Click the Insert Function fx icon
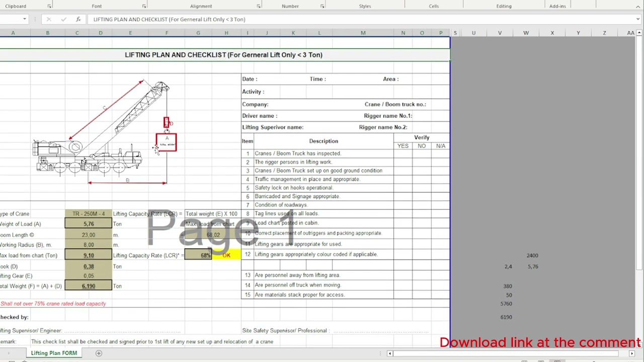This screenshot has height=362, width=644. [78, 19]
